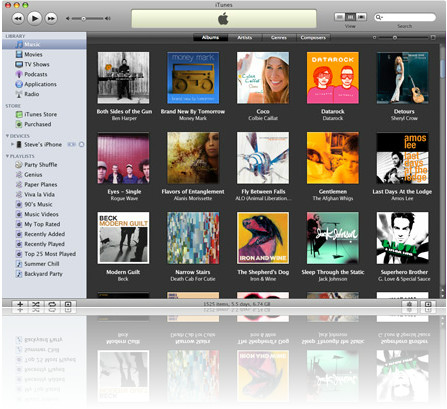The width and height of the screenshot is (447, 409).
Task: Select the Composers tab
Action: point(313,38)
